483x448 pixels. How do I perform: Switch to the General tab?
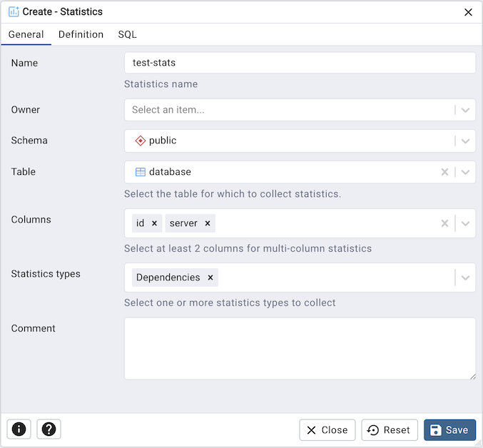pos(26,34)
